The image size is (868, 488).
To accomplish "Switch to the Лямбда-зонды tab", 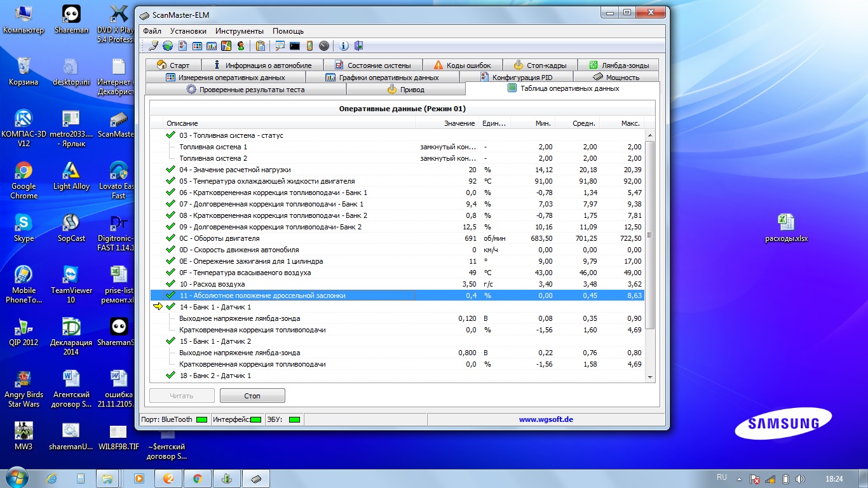I will (x=618, y=65).
